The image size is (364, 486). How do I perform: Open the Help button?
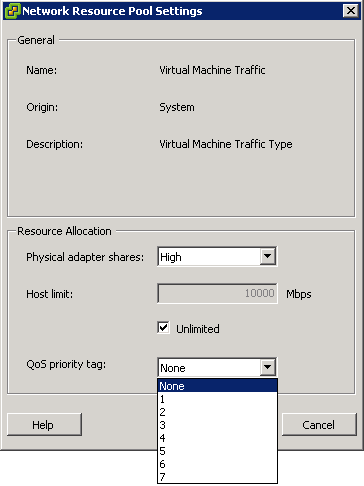(x=44, y=424)
